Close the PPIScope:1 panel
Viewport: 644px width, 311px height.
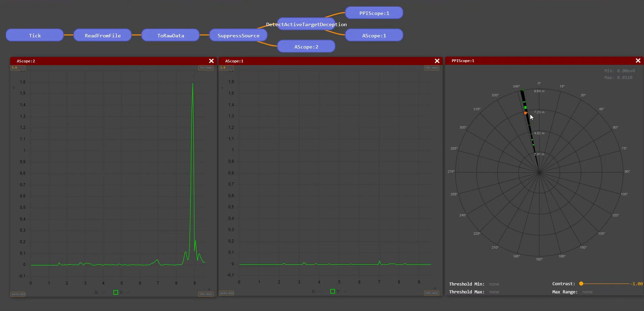(x=638, y=61)
